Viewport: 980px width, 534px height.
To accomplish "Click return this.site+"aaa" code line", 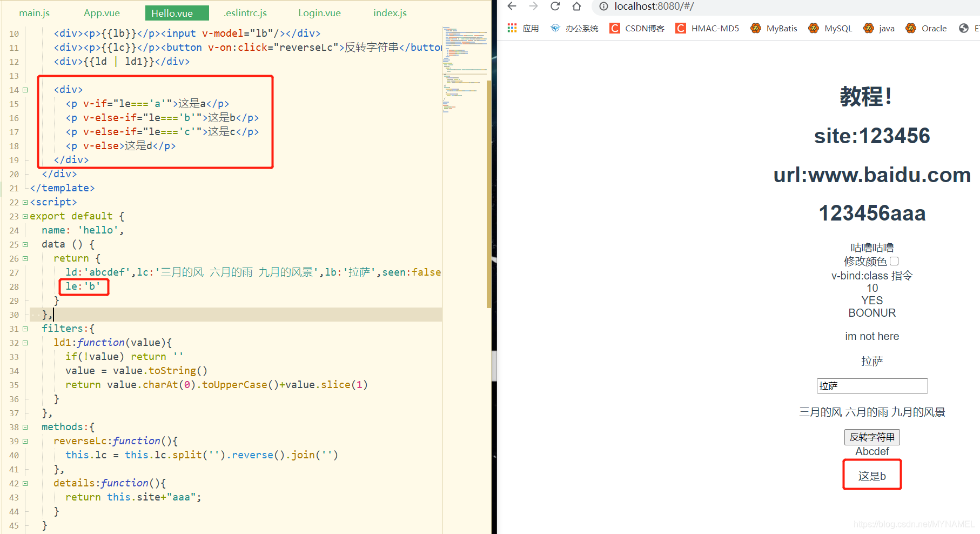I will click(133, 497).
